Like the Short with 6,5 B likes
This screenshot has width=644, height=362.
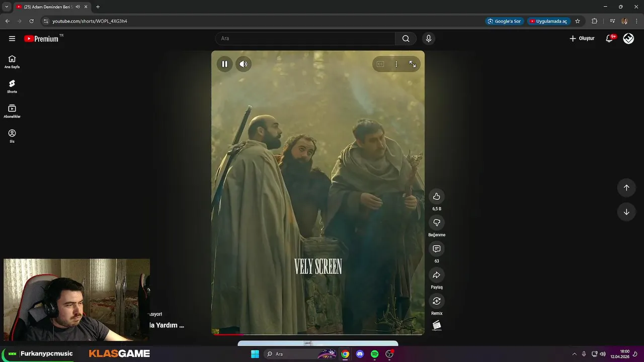point(437,197)
